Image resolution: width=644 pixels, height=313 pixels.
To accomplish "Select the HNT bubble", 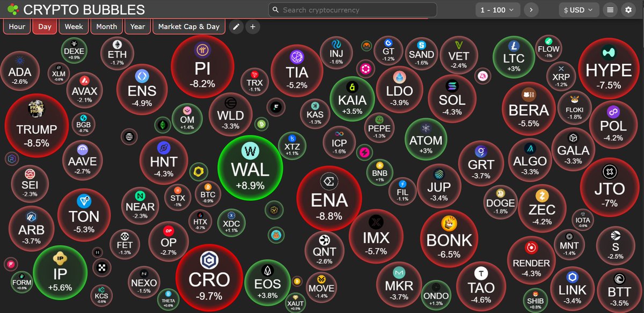I will pyautogui.click(x=163, y=161).
